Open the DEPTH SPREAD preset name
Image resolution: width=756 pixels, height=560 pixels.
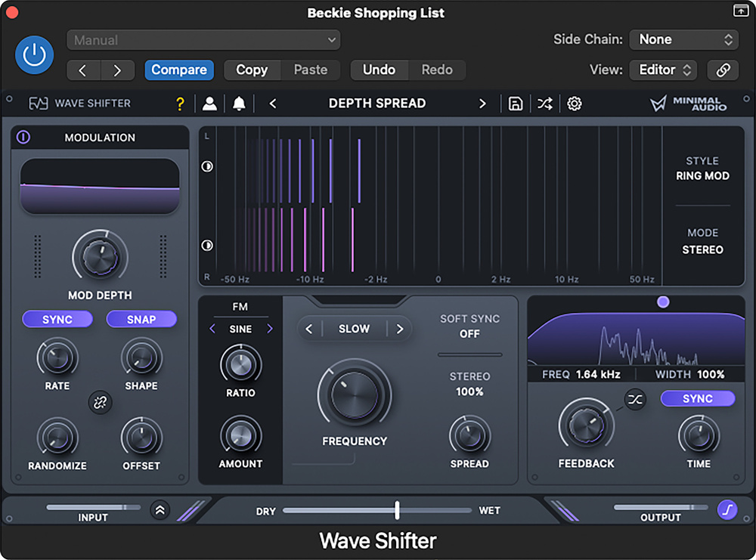coord(377,103)
